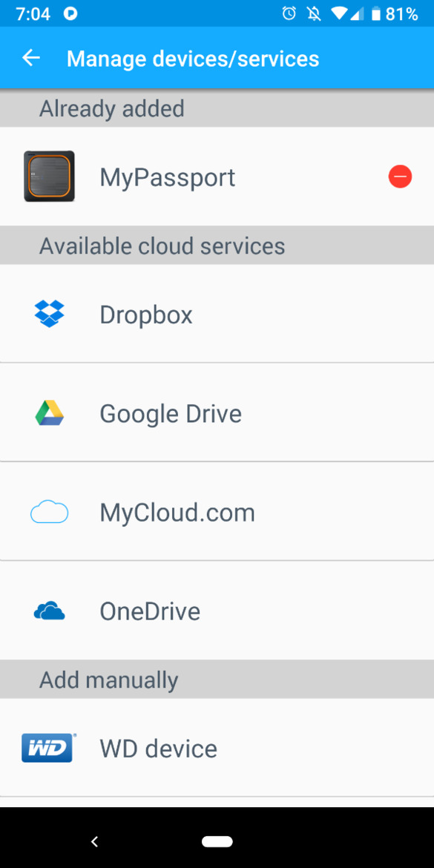Screen dimensions: 434x868
Task: Tap the MyPassport drive thumbnail
Action: (x=49, y=177)
